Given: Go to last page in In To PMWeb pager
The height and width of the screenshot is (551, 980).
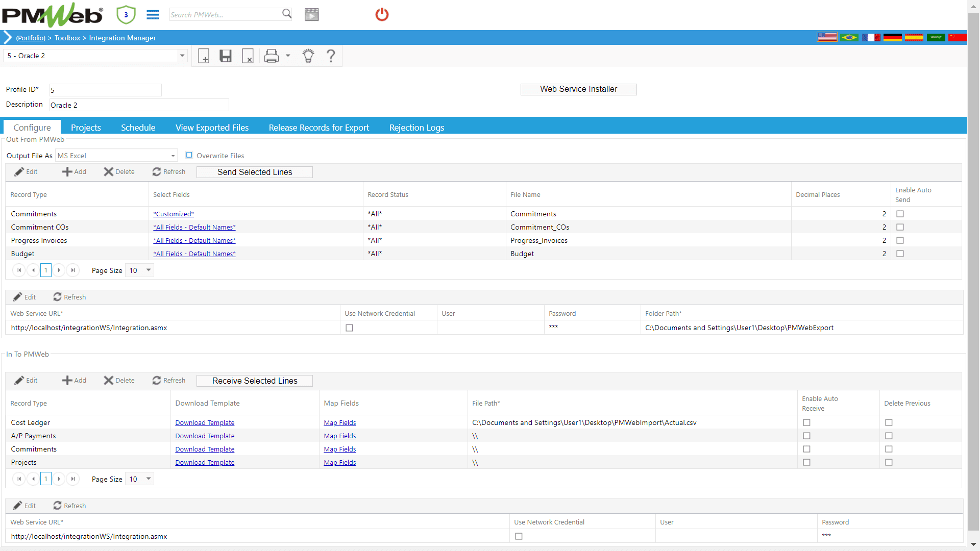Looking at the screenshot, I should point(73,479).
